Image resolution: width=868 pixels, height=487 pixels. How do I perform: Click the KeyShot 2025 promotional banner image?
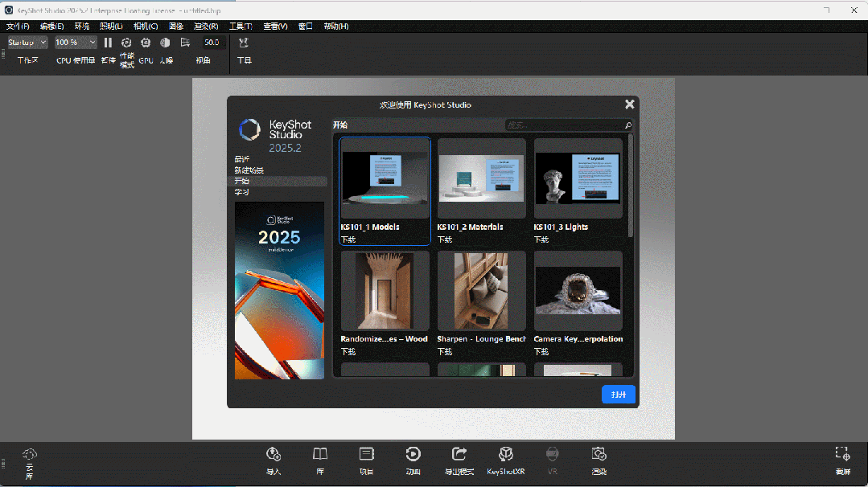(280, 290)
